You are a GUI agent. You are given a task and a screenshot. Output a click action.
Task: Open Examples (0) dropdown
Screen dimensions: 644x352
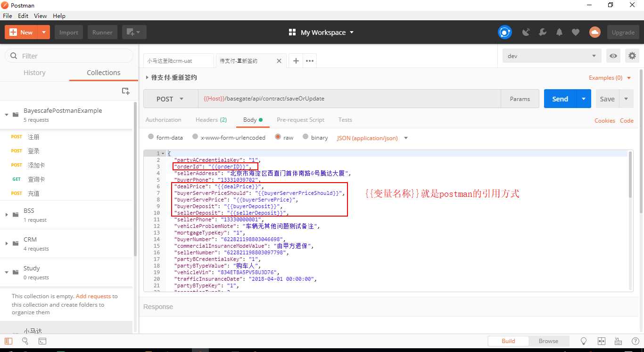coord(610,78)
